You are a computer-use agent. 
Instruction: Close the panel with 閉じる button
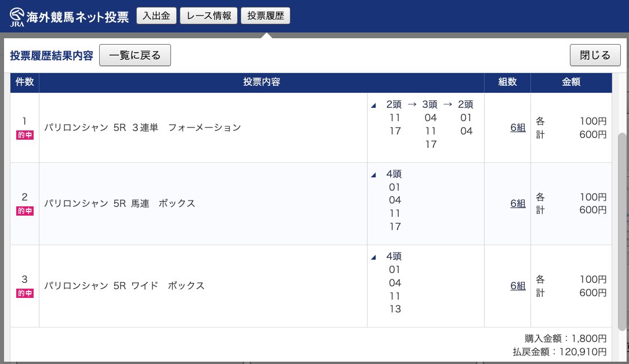click(x=595, y=55)
